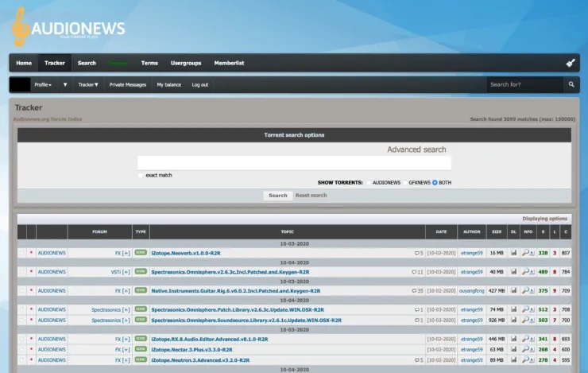Screen dimensions: 588x373
Task: Open the Profile dropdown menu
Action: [x=43, y=85]
